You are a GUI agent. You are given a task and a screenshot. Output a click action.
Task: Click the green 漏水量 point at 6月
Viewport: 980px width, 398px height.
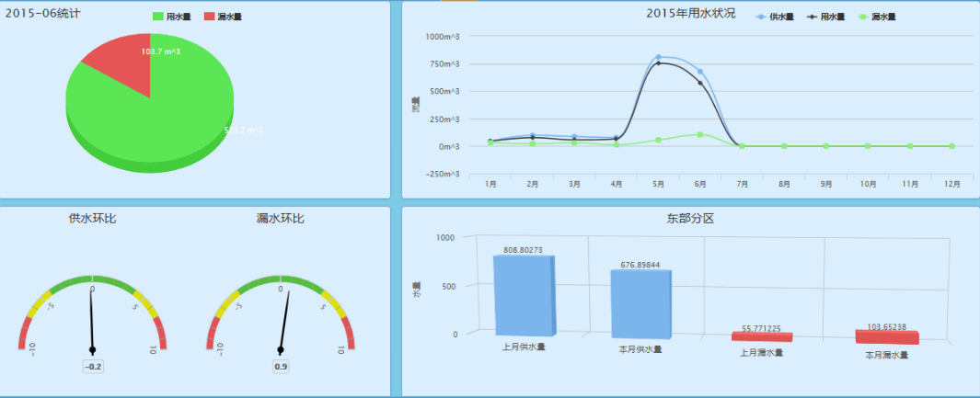(700, 134)
